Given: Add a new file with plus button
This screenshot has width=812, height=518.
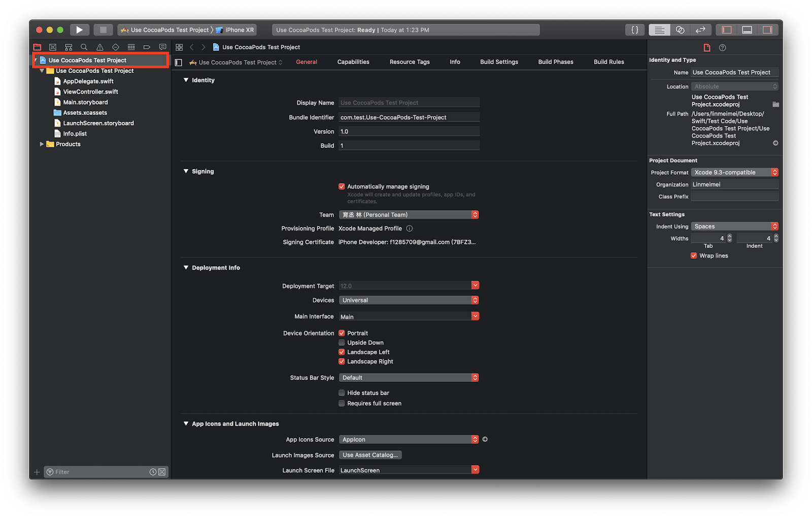Looking at the screenshot, I should coord(37,472).
